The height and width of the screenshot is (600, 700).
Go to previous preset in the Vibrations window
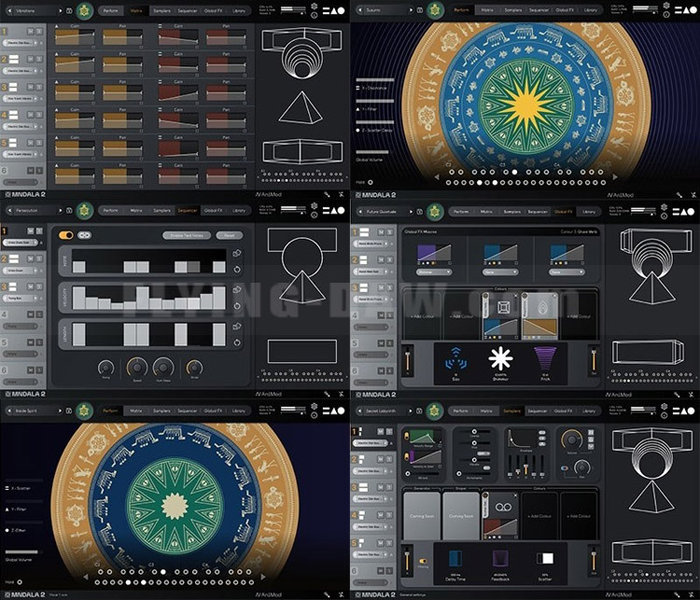[9, 10]
